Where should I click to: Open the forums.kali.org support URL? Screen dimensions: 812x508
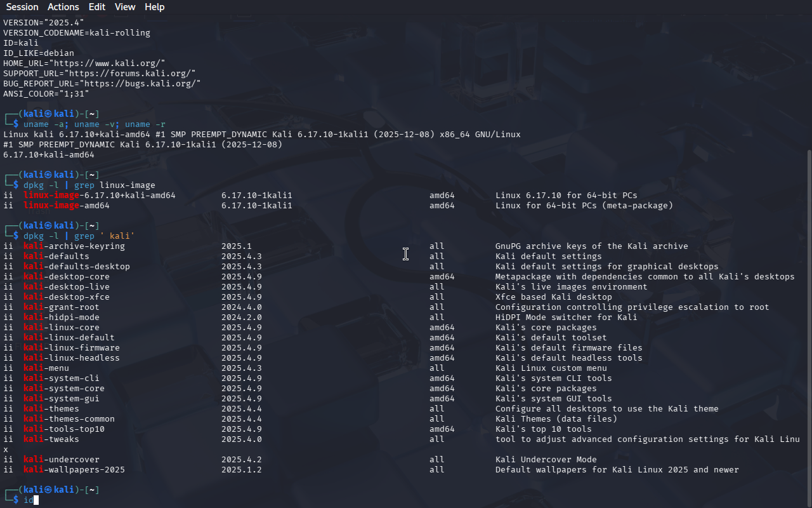tap(129, 73)
